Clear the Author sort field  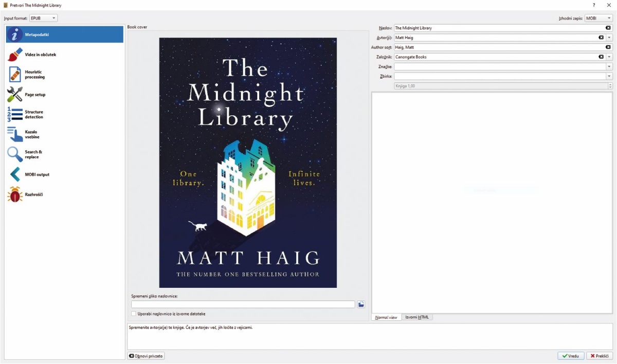[608, 47]
